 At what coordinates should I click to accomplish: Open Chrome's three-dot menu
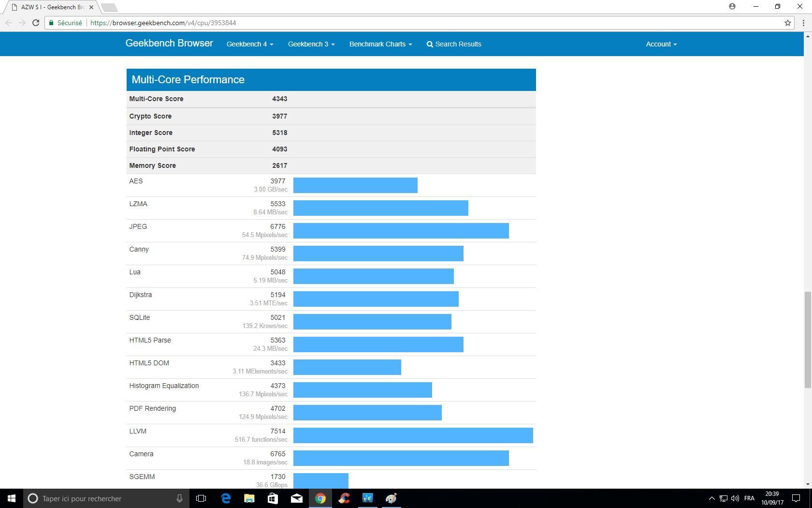click(x=803, y=23)
